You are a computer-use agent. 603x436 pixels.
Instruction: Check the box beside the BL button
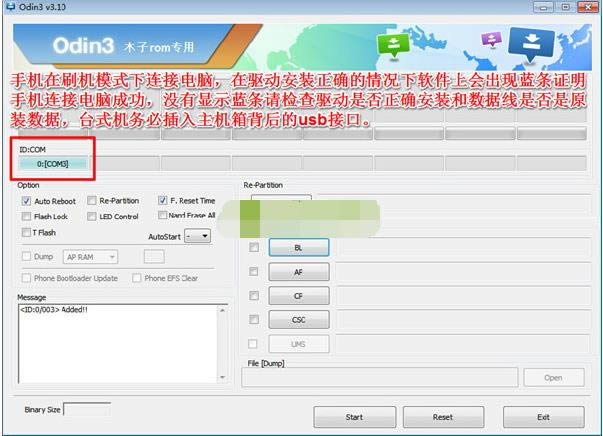click(254, 247)
